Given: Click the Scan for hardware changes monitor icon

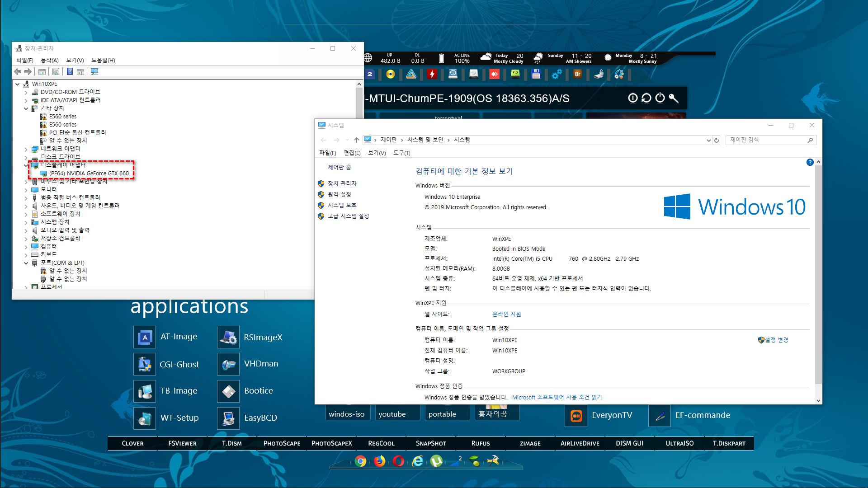Looking at the screenshot, I should point(94,71).
